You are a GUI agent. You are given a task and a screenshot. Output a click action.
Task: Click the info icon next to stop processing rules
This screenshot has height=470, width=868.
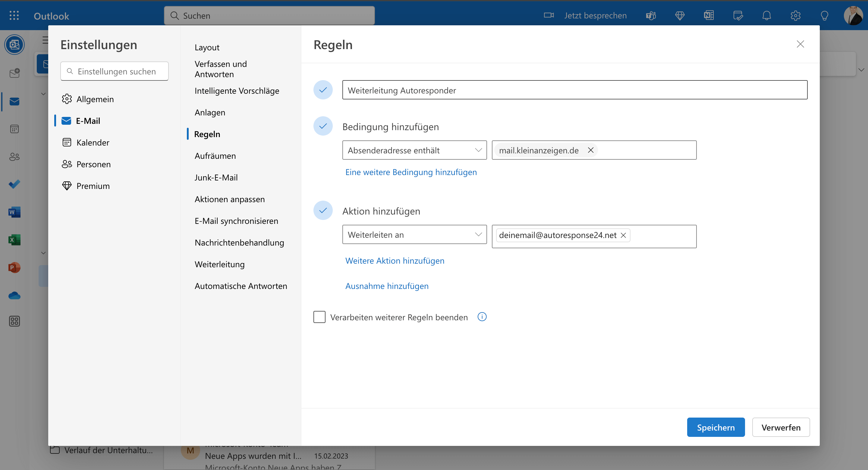click(x=482, y=317)
